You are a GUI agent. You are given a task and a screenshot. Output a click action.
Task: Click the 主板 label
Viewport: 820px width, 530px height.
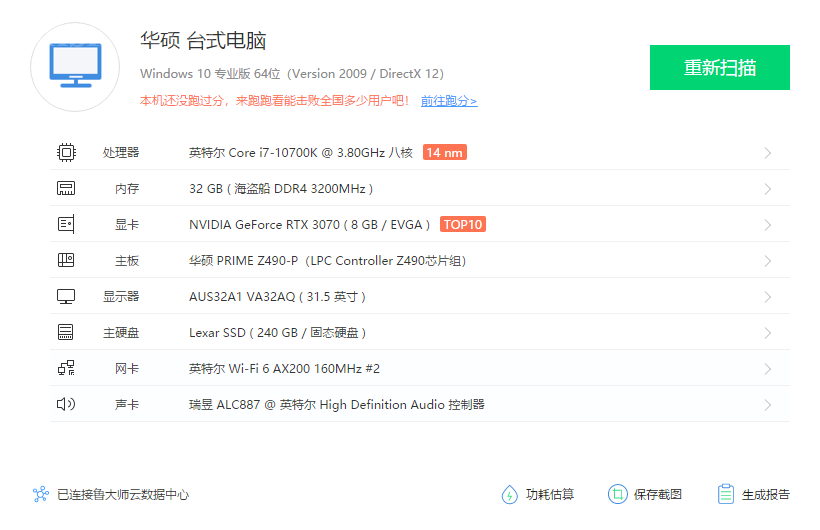127,261
